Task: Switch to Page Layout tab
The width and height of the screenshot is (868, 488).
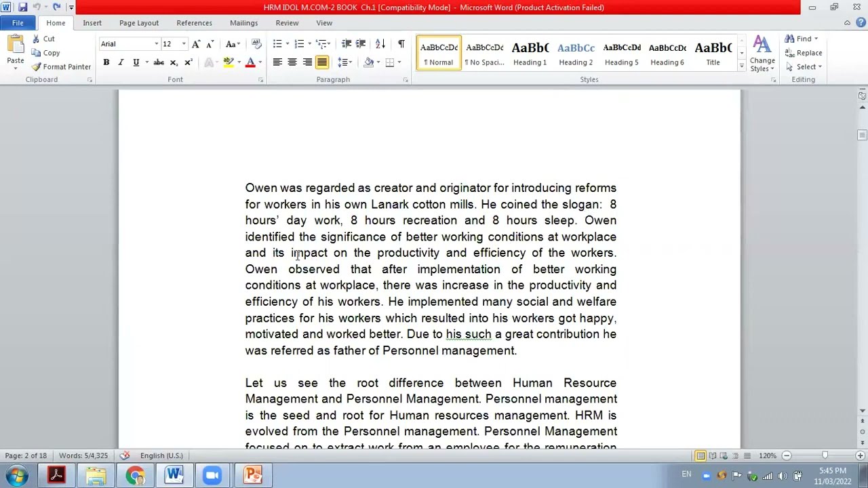Action: click(139, 23)
